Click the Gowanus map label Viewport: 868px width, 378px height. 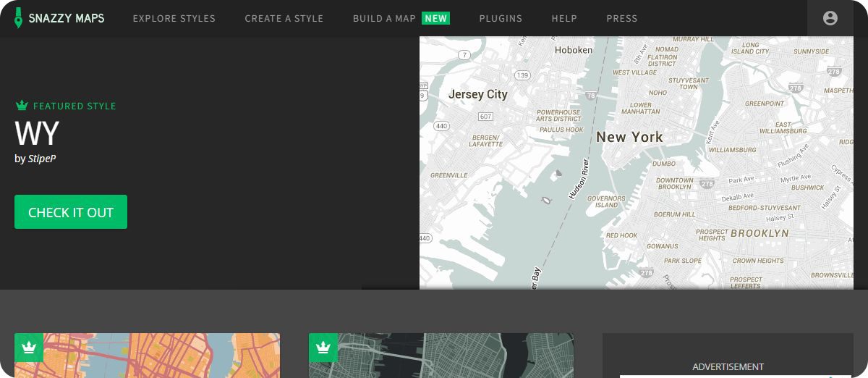[663, 246]
